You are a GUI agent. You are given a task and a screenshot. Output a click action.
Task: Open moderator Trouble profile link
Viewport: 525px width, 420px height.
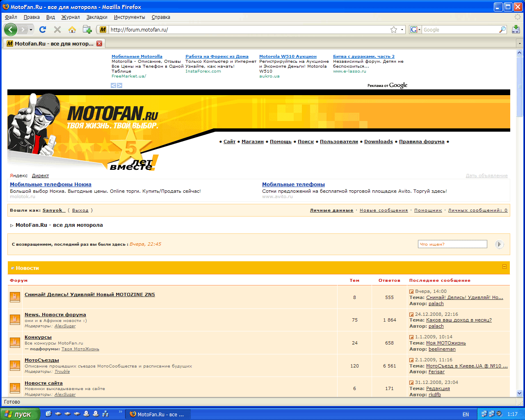(x=62, y=372)
